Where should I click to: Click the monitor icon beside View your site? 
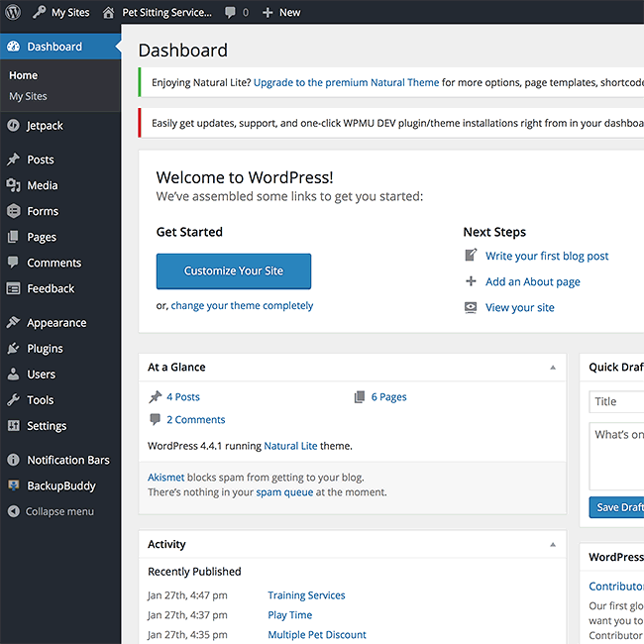471,307
